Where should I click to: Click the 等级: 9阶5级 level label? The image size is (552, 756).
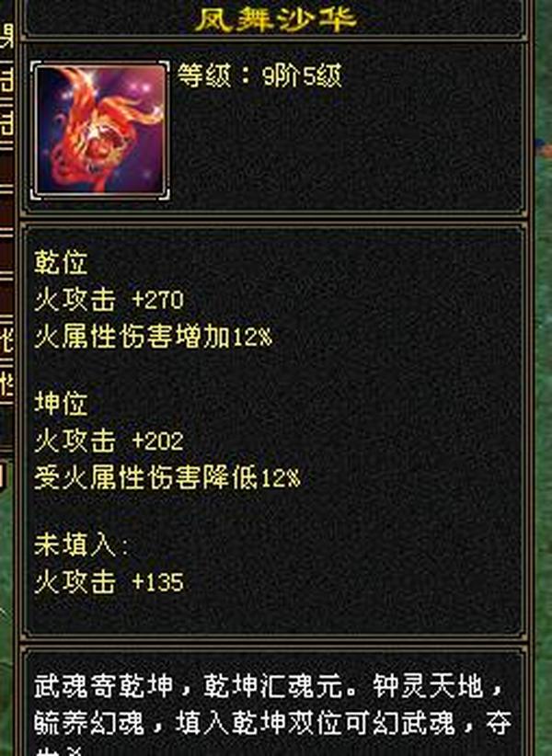tap(259, 76)
